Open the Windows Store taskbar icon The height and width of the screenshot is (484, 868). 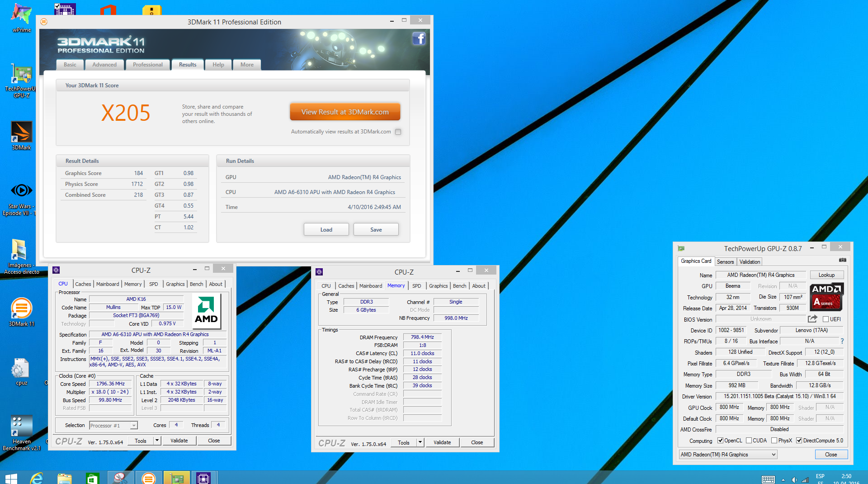pos(92,478)
